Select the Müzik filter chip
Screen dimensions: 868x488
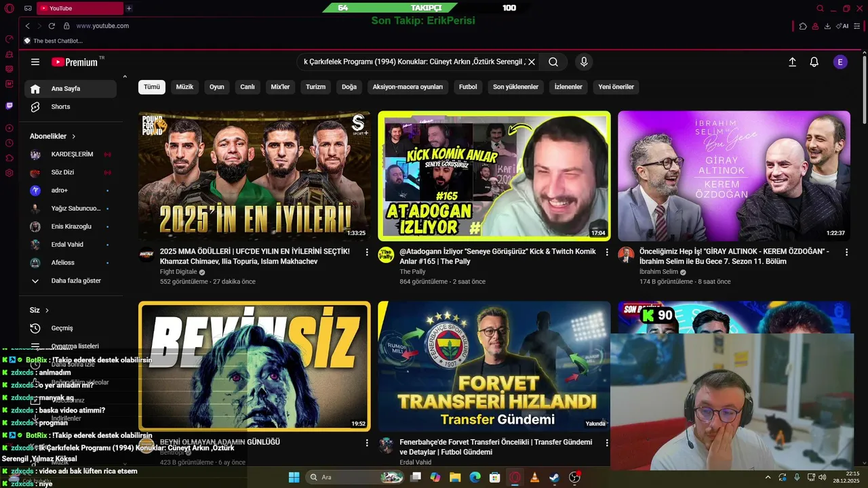point(184,87)
